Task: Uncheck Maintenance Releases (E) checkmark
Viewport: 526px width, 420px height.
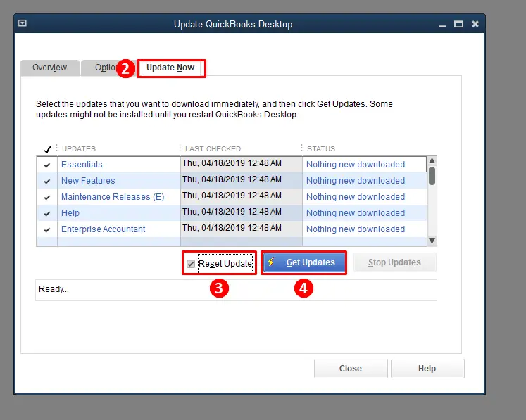Action: 47,198
